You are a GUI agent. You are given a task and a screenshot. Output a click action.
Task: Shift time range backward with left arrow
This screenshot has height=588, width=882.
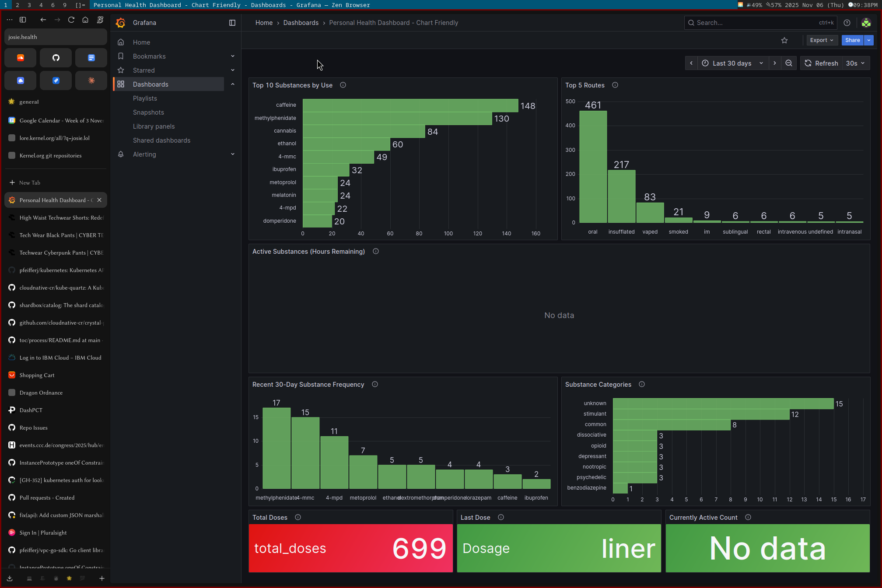[691, 63]
